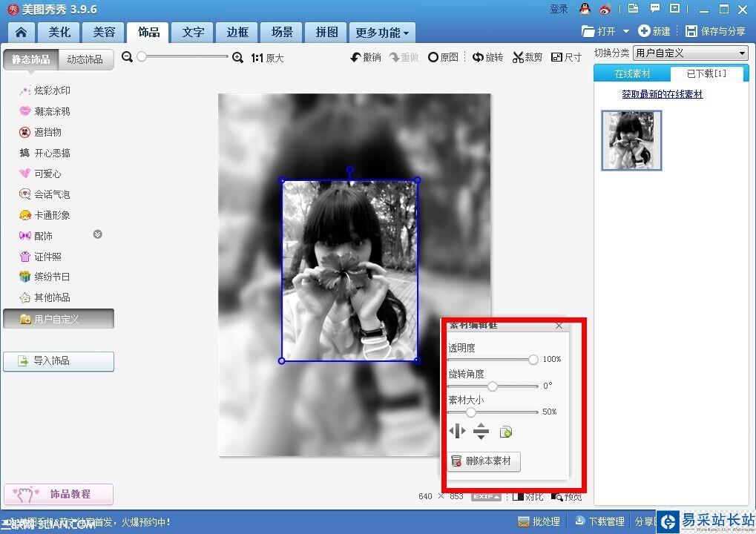Undo with the 撤销 button

[x=366, y=57]
